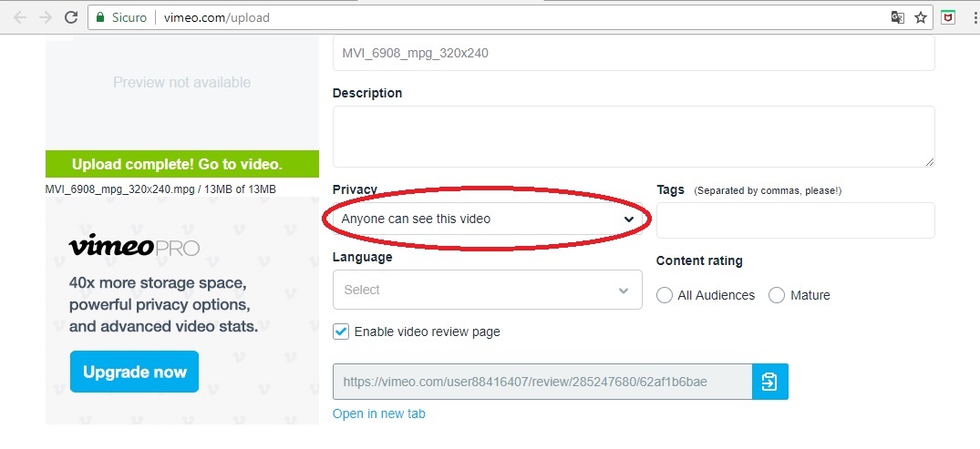Click the green padlock secure icon
980x449 pixels.
click(x=100, y=17)
